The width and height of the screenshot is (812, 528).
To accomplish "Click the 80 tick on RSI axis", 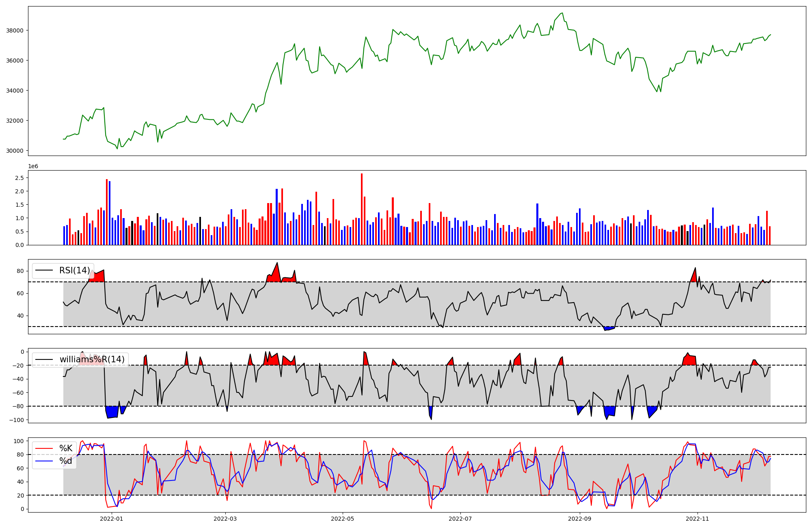I will coord(20,271).
